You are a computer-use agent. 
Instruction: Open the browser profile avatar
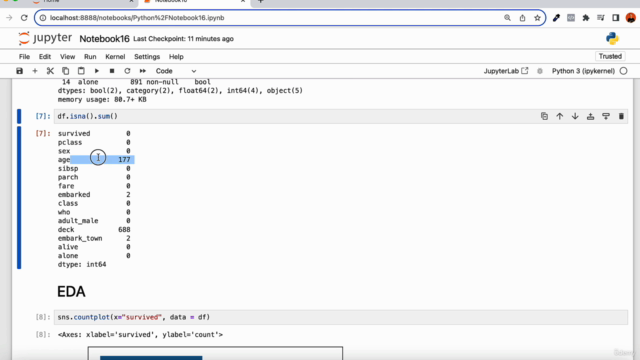[x=631, y=18]
